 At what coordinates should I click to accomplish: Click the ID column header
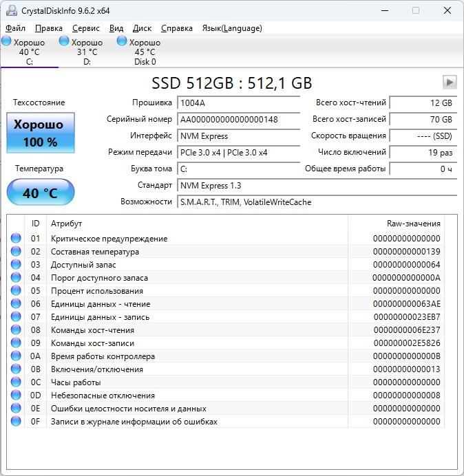(x=35, y=224)
